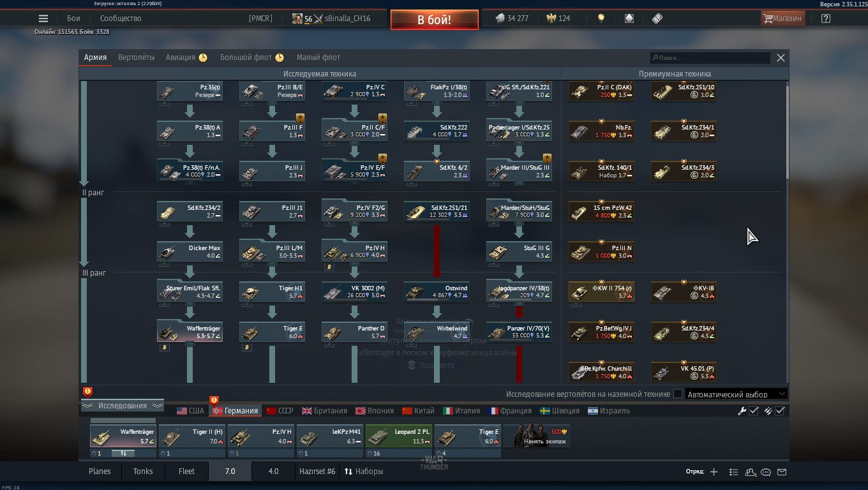This screenshot has height=490, width=868.
Task: Switch to the Армия tab
Action: [95, 57]
